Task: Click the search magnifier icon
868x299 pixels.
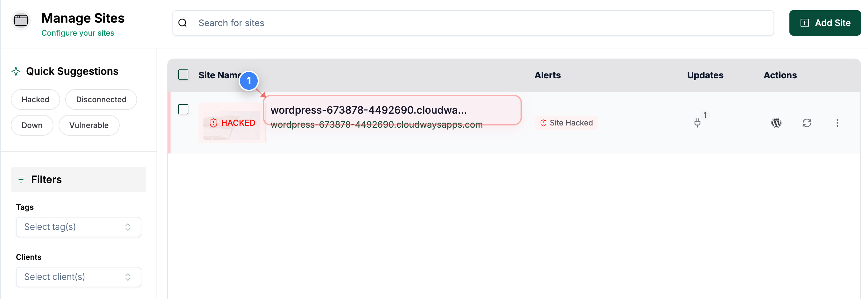Action: coord(182,23)
